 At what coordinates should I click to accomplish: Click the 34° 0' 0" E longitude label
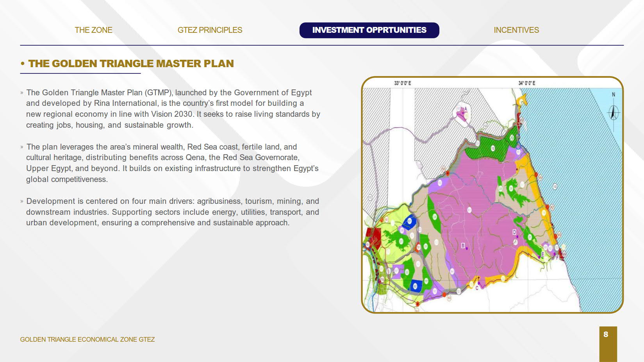point(526,83)
